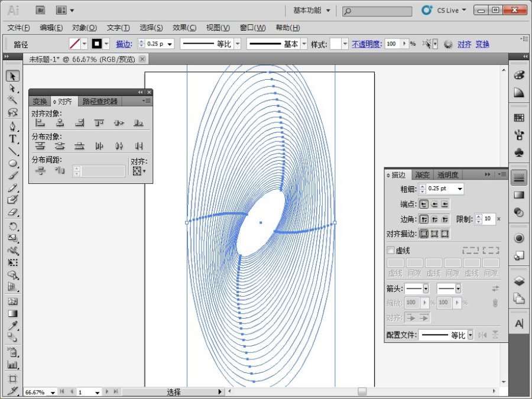This screenshot has width=532, height=399.
Task: Select the Pen tool
Action: tap(12, 126)
